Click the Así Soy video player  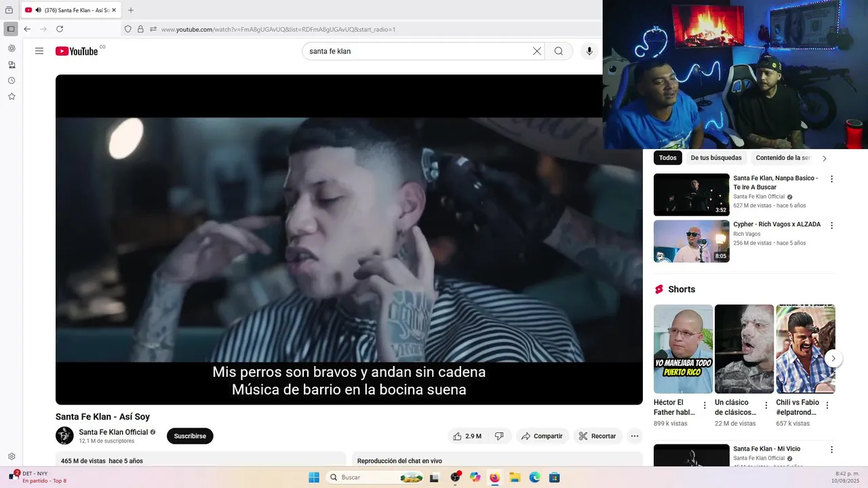[x=349, y=239]
